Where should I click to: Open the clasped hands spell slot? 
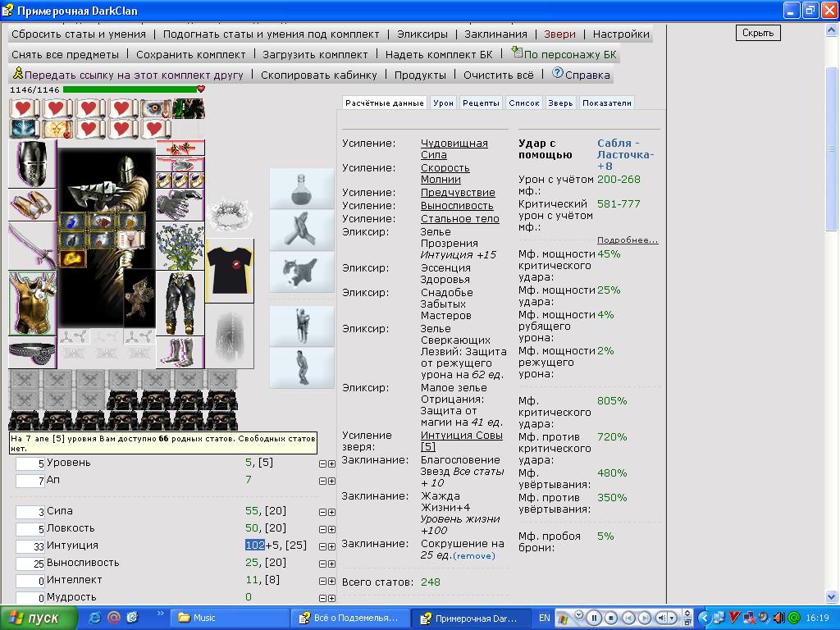pyautogui.click(x=302, y=230)
